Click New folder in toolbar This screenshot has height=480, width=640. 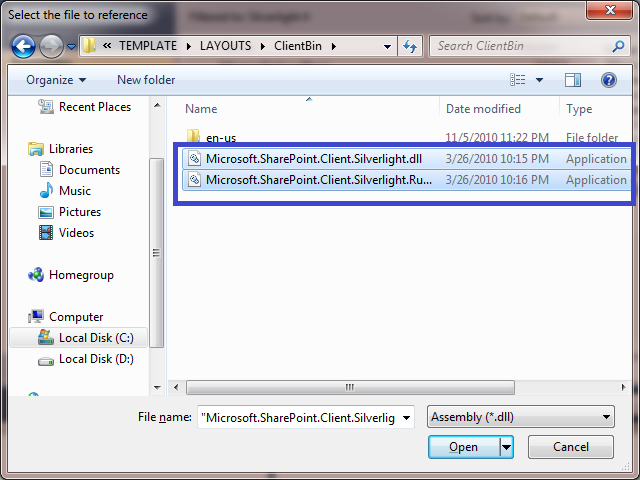[x=146, y=80]
